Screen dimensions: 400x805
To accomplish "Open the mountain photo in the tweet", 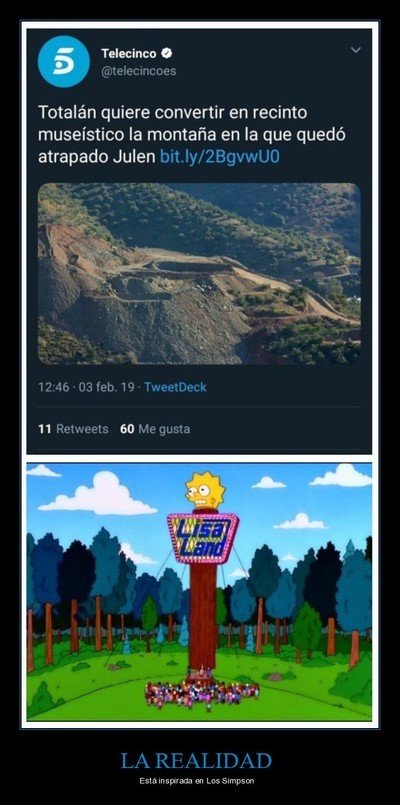I will pos(199,274).
